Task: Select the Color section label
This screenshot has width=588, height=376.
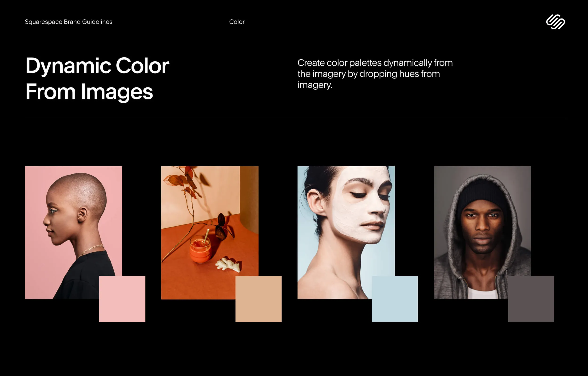Action: click(237, 22)
